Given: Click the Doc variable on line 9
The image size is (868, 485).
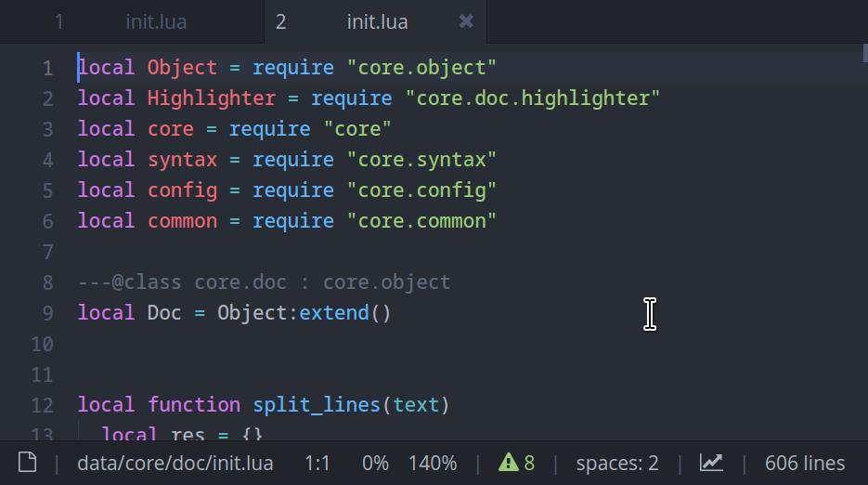Looking at the screenshot, I should coord(164,312).
